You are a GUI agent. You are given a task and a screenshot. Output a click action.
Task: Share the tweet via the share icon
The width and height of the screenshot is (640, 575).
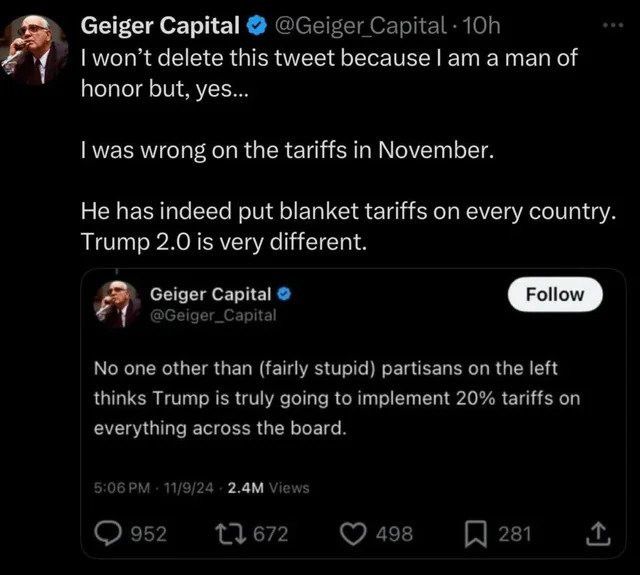[597, 534]
